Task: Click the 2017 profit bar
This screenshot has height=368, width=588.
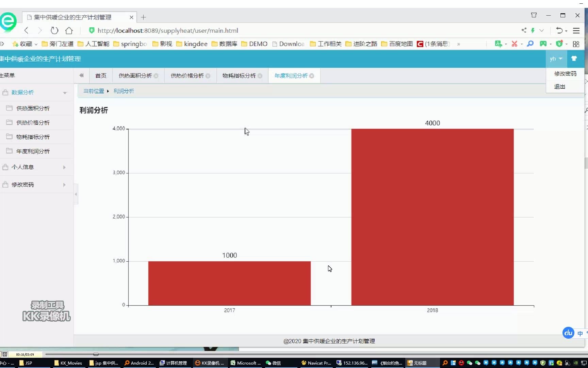Action: pyautogui.click(x=229, y=283)
